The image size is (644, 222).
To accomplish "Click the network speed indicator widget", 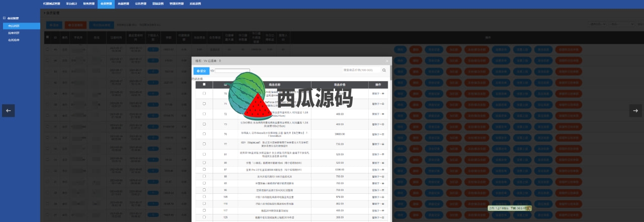I will coord(509,207).
